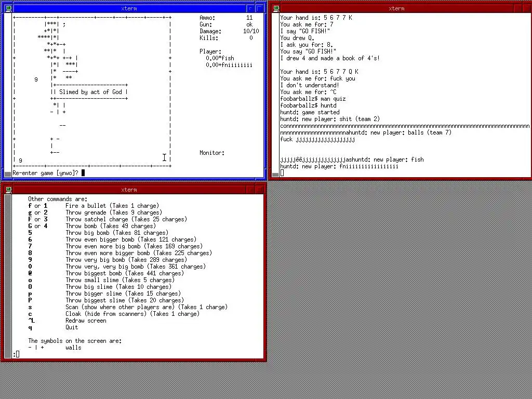532x399 pixels.
Task: Click the command 'foobarballz$ man quiz'
Action: coord(313,99)
